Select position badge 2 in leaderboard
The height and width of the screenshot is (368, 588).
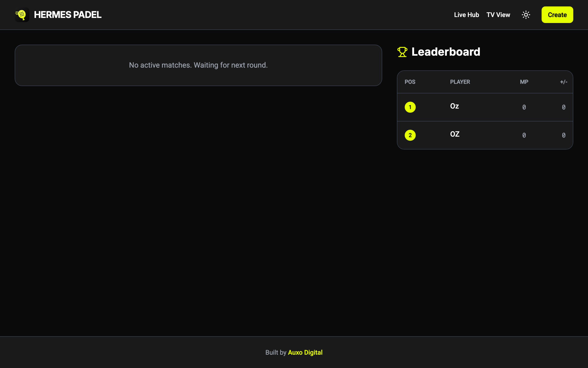(x=410, y=135)
